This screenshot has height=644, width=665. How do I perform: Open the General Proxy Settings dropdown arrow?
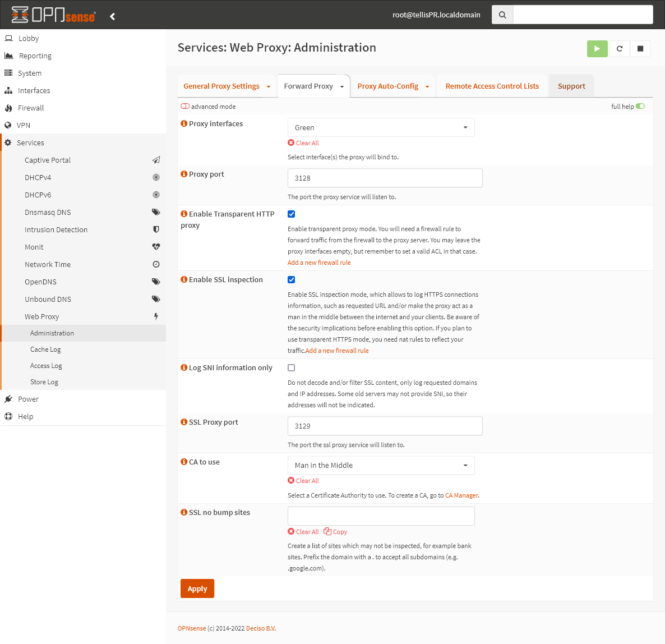coord(268,86)
